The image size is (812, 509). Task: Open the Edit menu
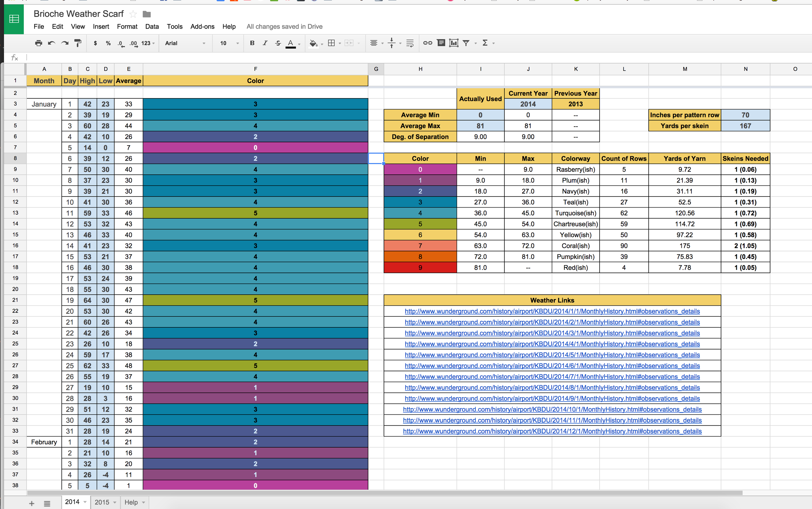[x=57, y=27]
